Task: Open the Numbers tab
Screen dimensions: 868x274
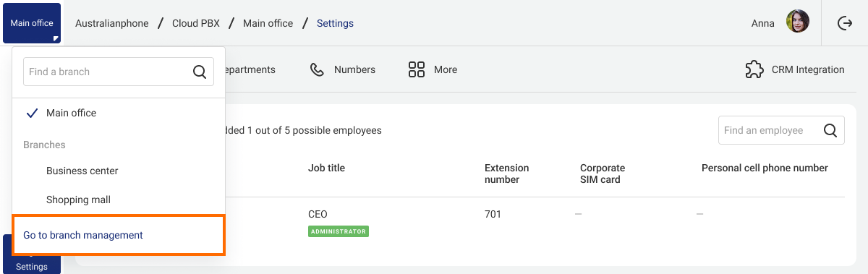Action: 342,69
